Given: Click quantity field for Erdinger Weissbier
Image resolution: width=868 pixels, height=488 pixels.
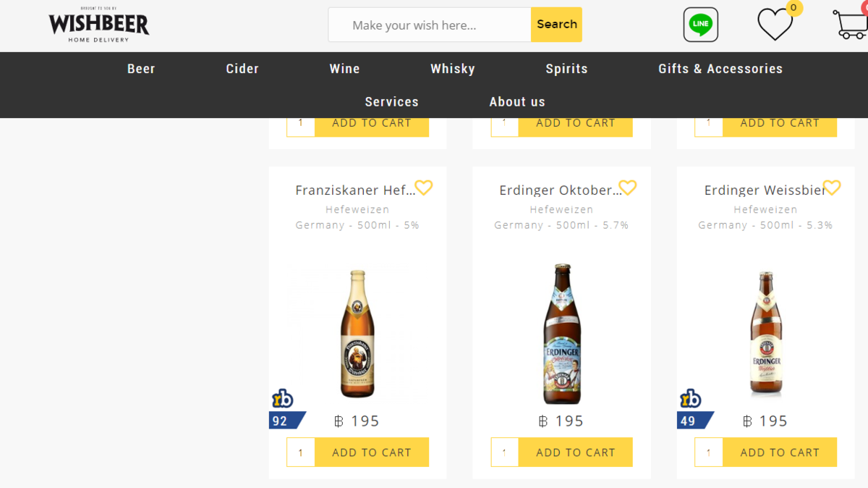Looking at the screenshot, I should tap(708, 453).
